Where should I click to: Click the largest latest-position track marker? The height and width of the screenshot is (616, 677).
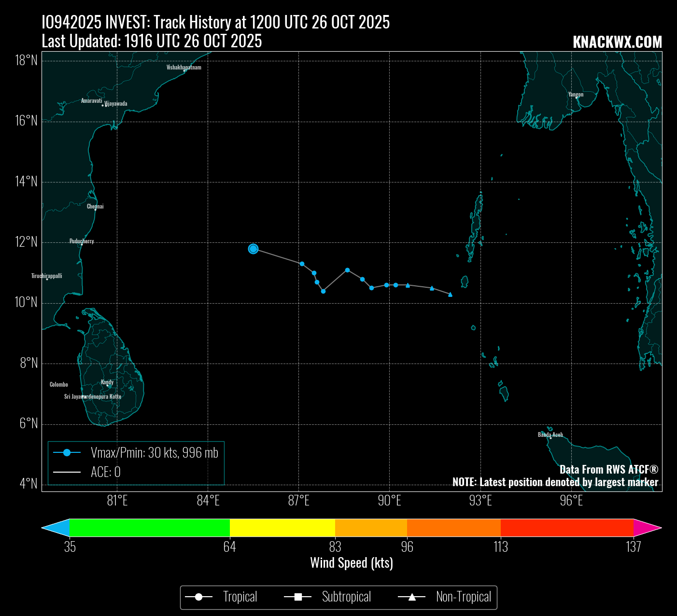[253, 249]
